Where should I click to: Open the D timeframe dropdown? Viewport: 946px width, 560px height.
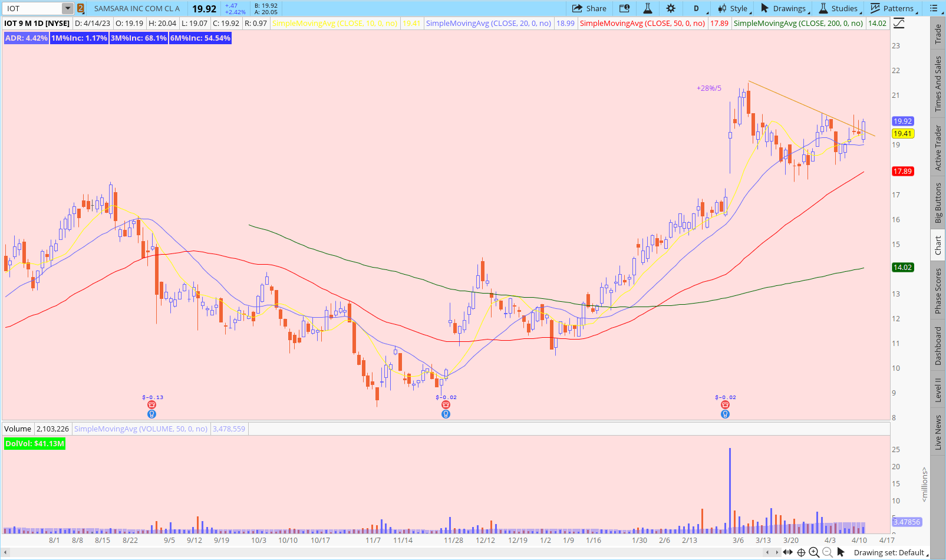tap(699, 8)
